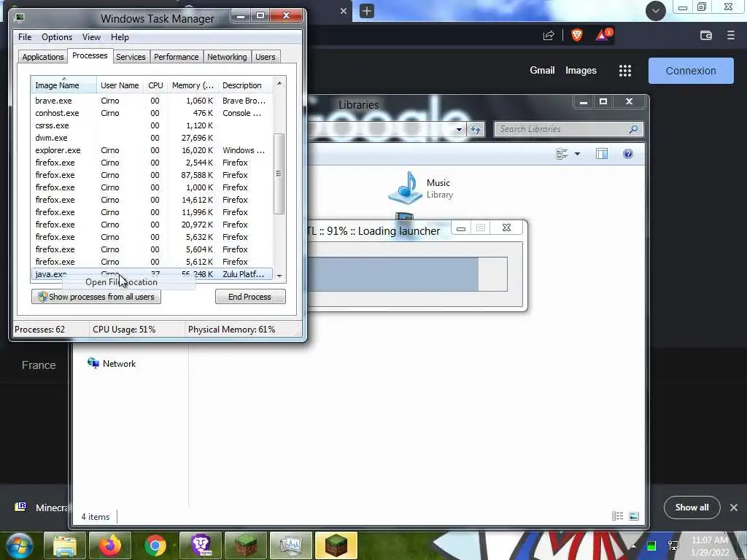Select the Processes tab
Image resolution: width=747 pixels, height=560 pixels.
(90, 55)
